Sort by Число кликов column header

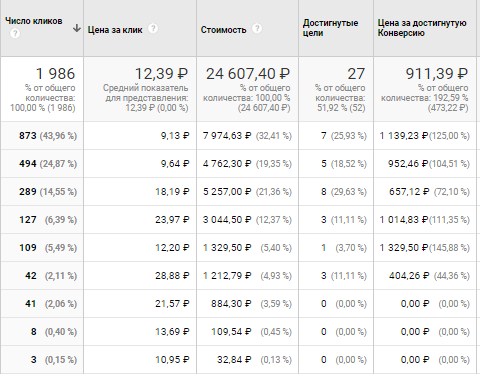pyautogui.click(x=34, y=21)
